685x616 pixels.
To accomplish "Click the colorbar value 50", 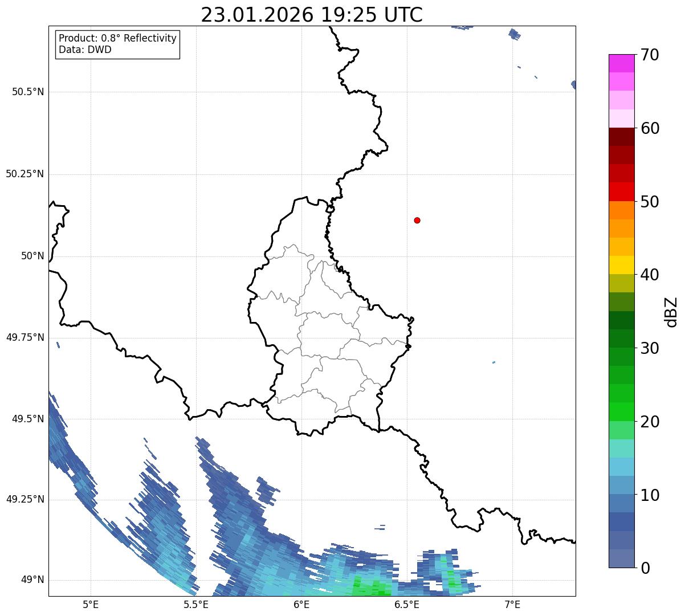I will click(650, 202).
